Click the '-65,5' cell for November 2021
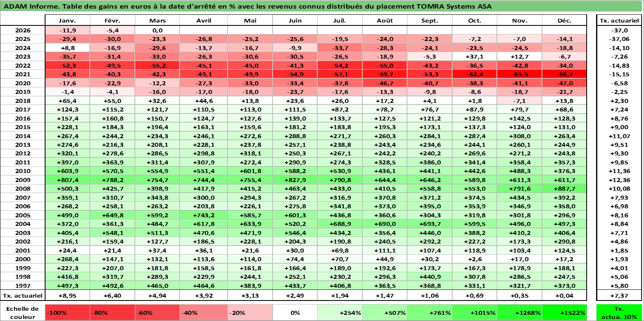644x321 pixels. coord(519,74)
